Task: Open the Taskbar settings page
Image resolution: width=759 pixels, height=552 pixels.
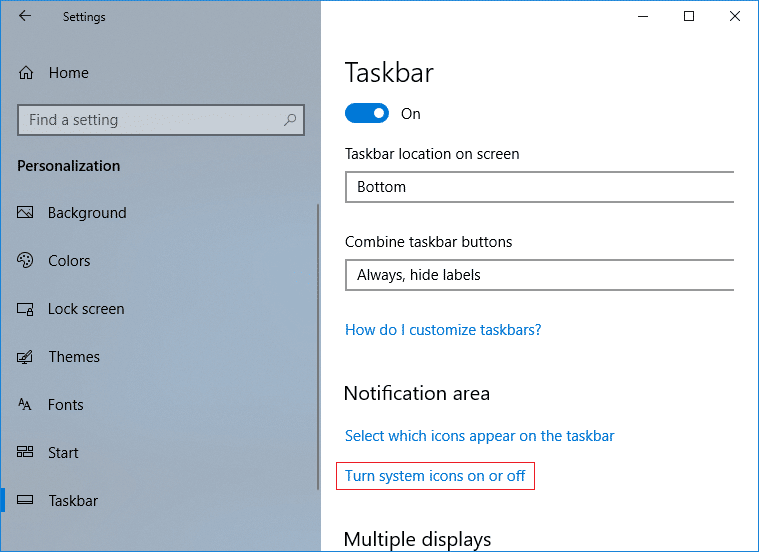Action: tap(73, 501)
